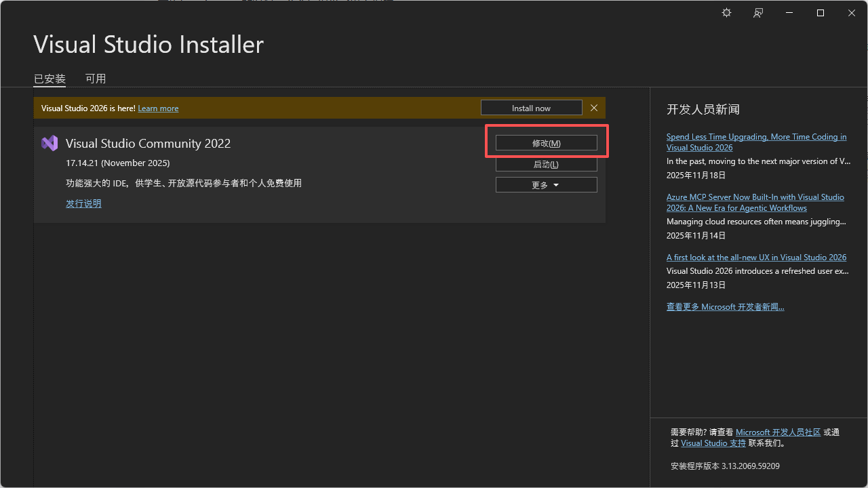Click 查看更多 Microsoft 开发者新闻 link
868x488 pixels.
coord(725,307)
